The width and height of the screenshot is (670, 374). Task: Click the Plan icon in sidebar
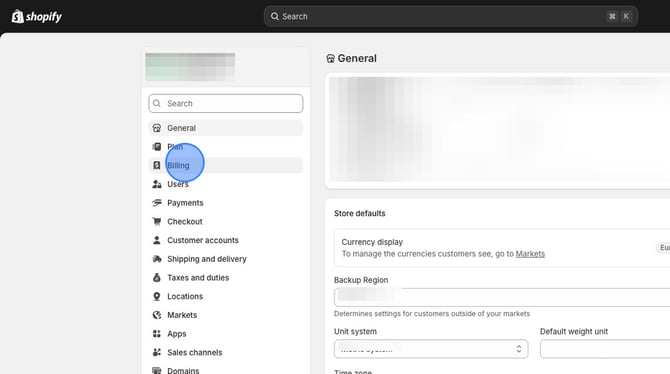pyautogui.click(x=157, y=147)
